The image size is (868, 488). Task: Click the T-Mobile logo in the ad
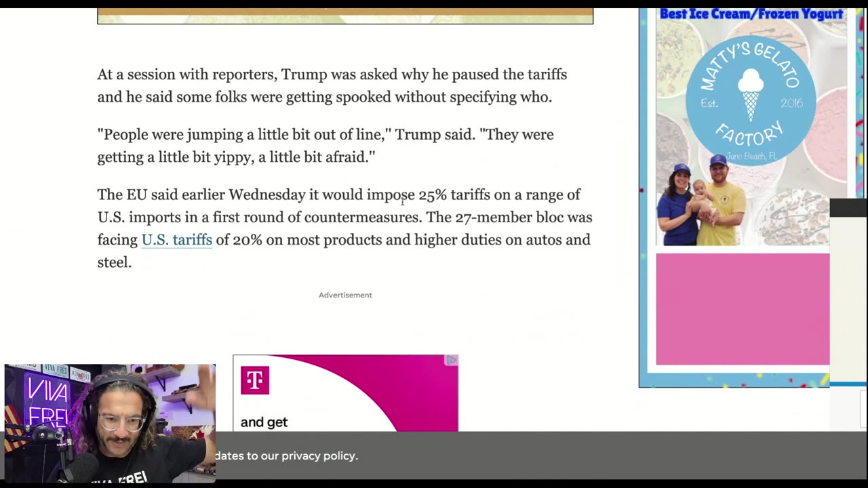coord(255,381)
